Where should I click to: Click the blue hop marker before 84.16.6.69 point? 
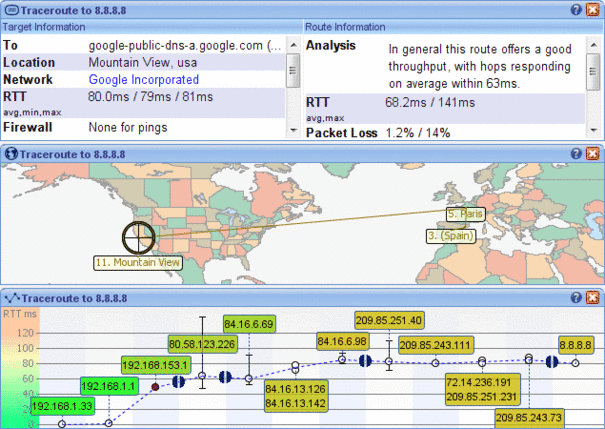[x=225, y=377]
